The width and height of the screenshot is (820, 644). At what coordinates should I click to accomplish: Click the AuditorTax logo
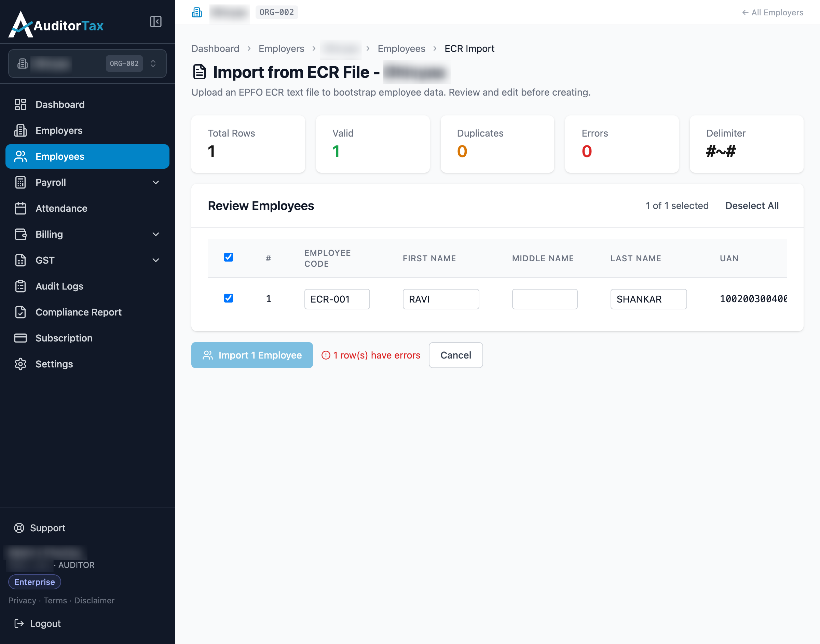(56, 24)
